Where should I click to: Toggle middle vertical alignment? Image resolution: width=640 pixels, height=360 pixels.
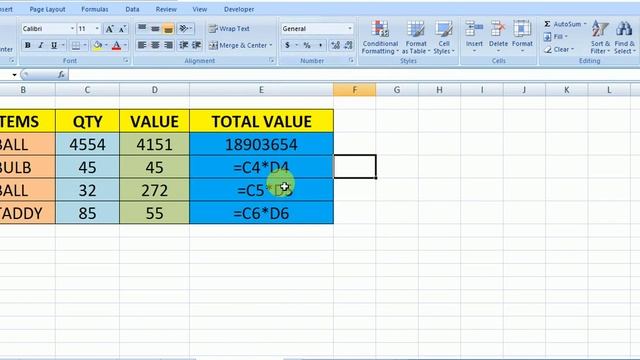click(x=155, y=28)
